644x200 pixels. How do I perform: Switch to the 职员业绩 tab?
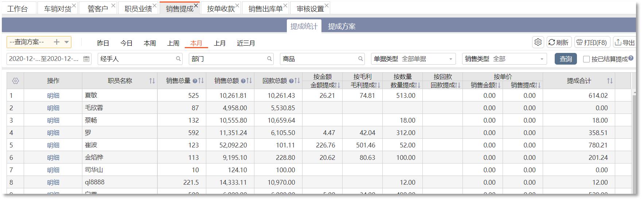(x=138, y=9)
